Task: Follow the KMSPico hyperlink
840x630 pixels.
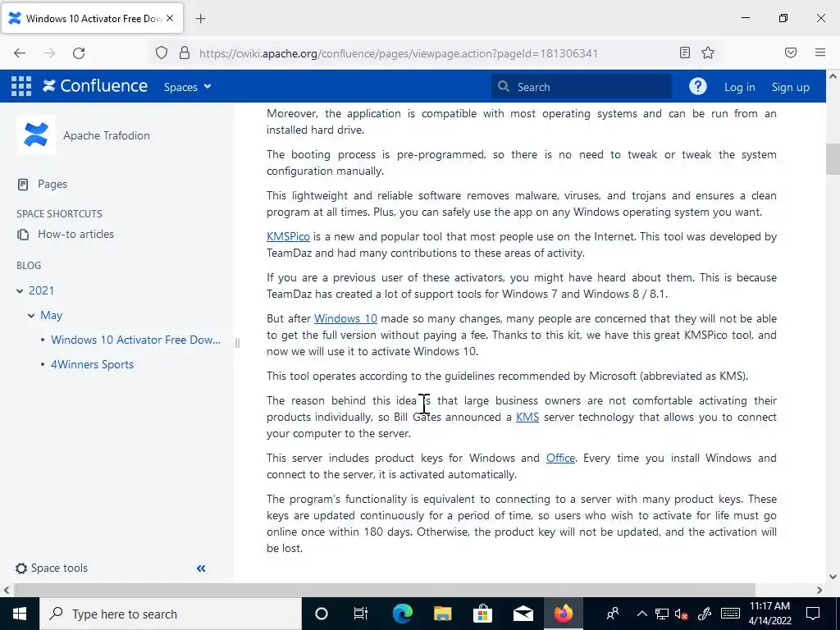Action: [288, 236]
